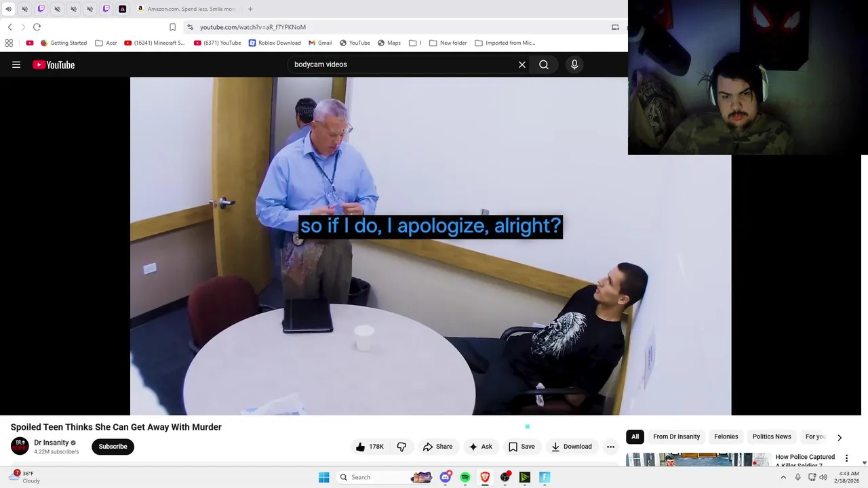Click the YouTube logo to go home
This screenshot has height=488, width=868.
coord(54,64)
